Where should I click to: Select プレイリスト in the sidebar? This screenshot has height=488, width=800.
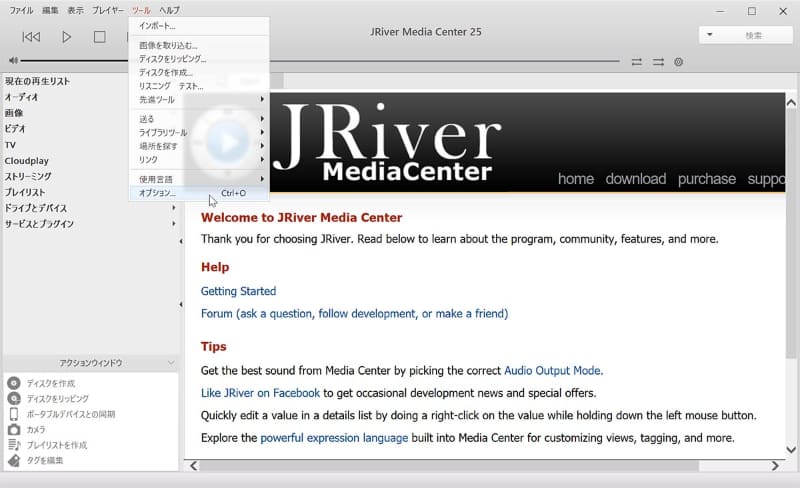25,192
